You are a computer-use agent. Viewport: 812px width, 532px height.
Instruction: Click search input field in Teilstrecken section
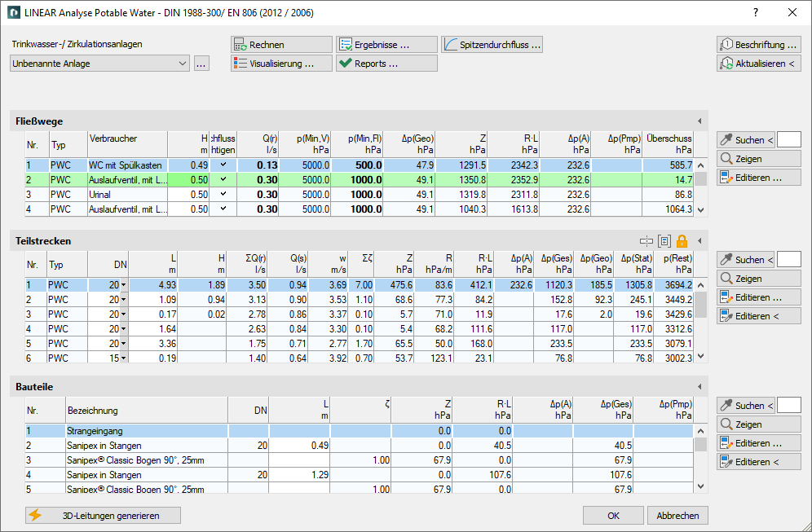(788, 259)
